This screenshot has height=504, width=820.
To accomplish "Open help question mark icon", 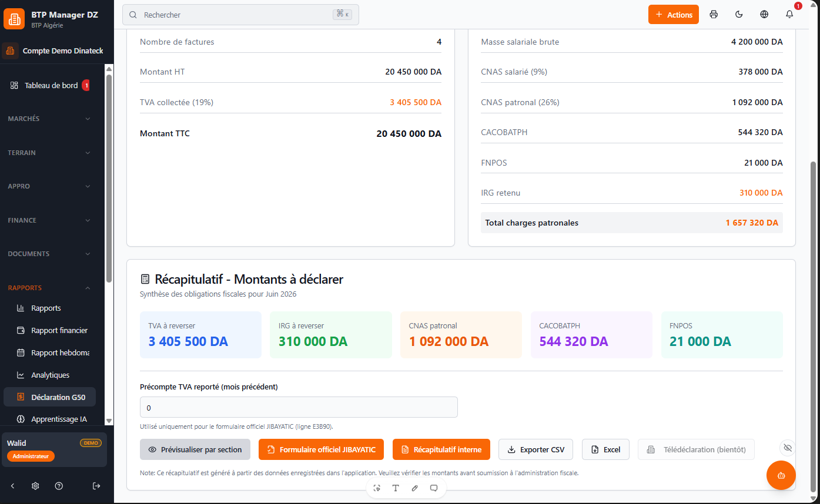I will coord(59,486).
